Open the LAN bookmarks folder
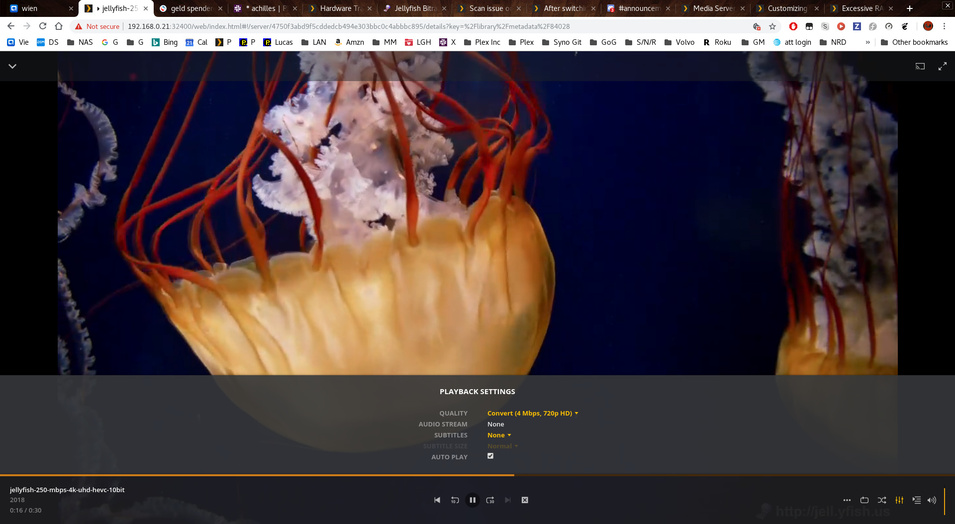 point(313,42)
